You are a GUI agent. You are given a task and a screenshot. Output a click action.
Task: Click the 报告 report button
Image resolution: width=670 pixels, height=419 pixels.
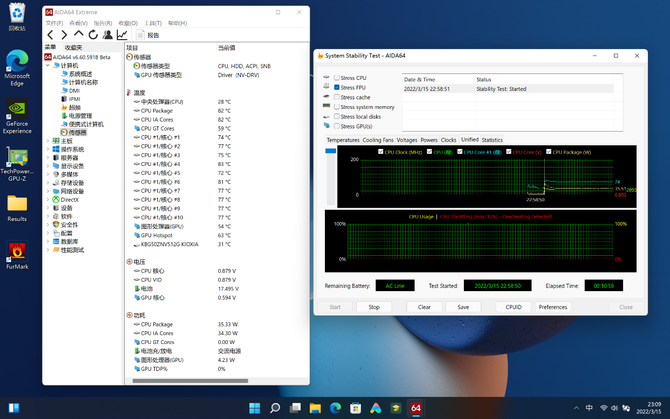[x=148, y=34]
